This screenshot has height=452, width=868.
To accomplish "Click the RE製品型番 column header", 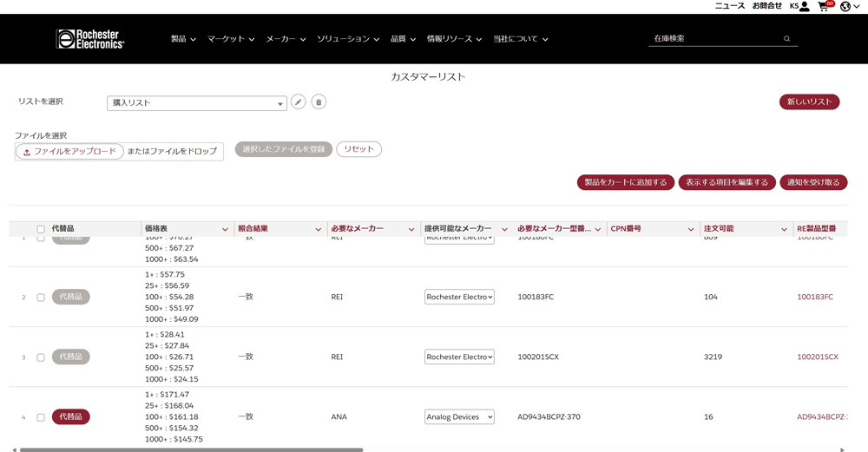I will tap(817, 228).
